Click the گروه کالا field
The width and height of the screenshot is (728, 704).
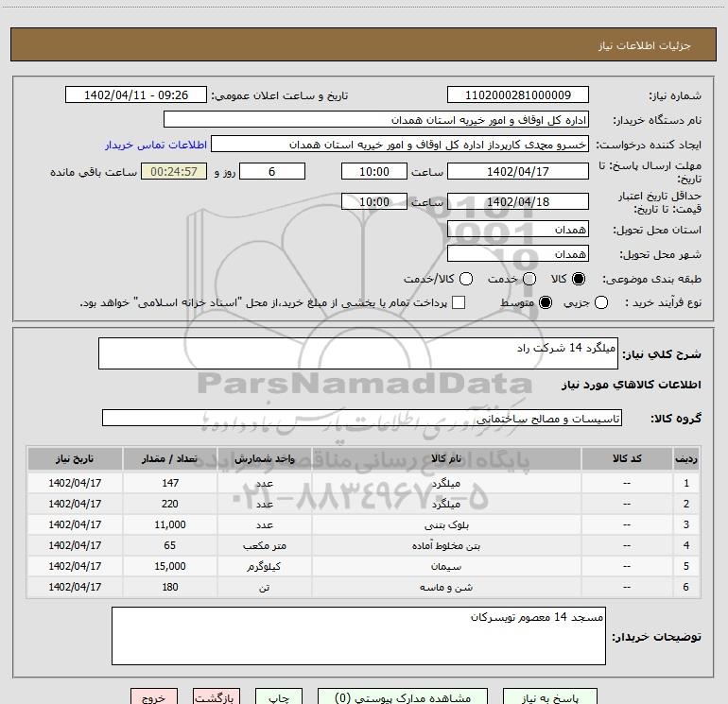(x=362, y=418)
